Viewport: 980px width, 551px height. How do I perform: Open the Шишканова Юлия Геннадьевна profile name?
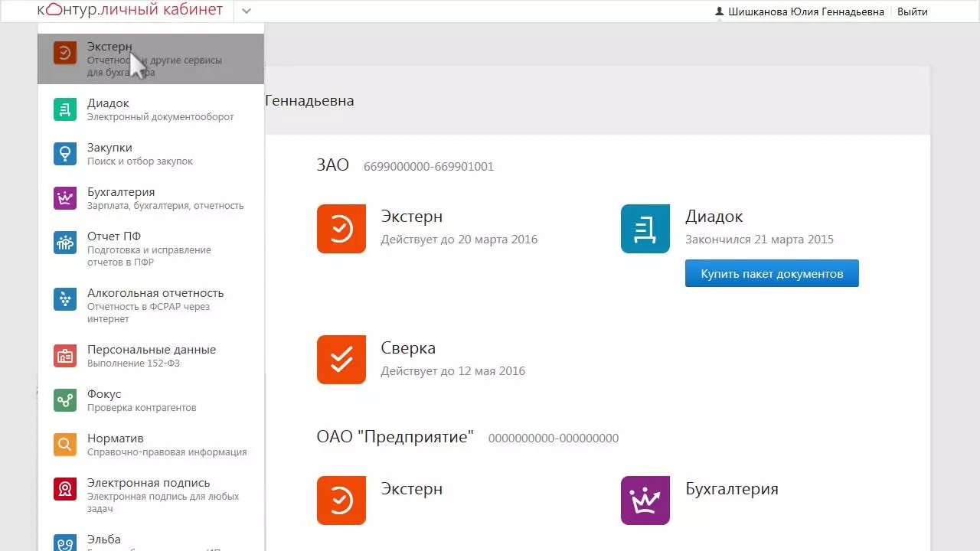click(806, 11)
